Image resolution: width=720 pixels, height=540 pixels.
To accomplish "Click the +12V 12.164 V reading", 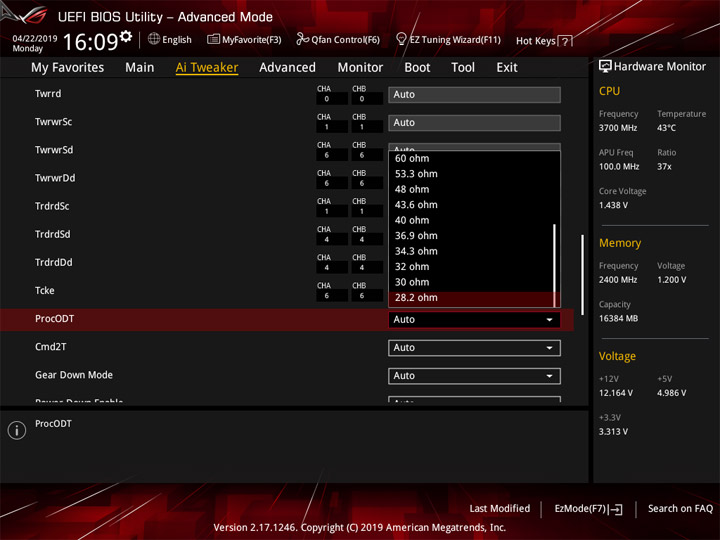I will tap(616, 393).
